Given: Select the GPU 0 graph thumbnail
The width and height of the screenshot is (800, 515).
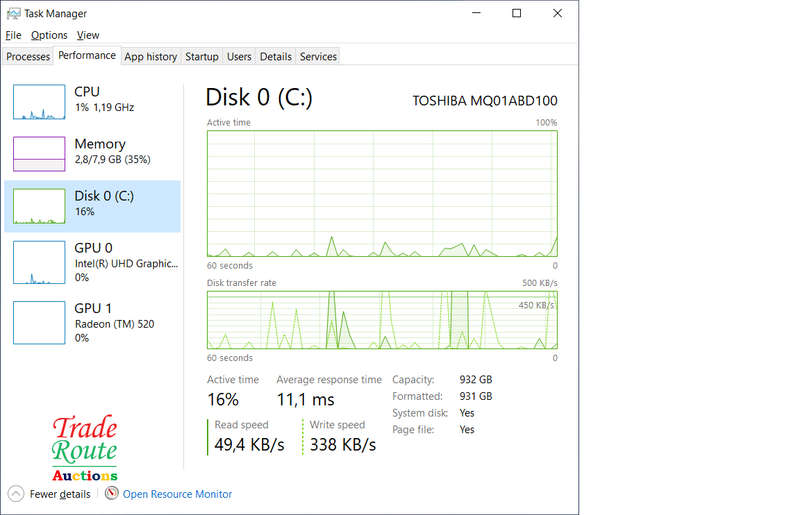Looking at the screenshot, I should (39, 262).
